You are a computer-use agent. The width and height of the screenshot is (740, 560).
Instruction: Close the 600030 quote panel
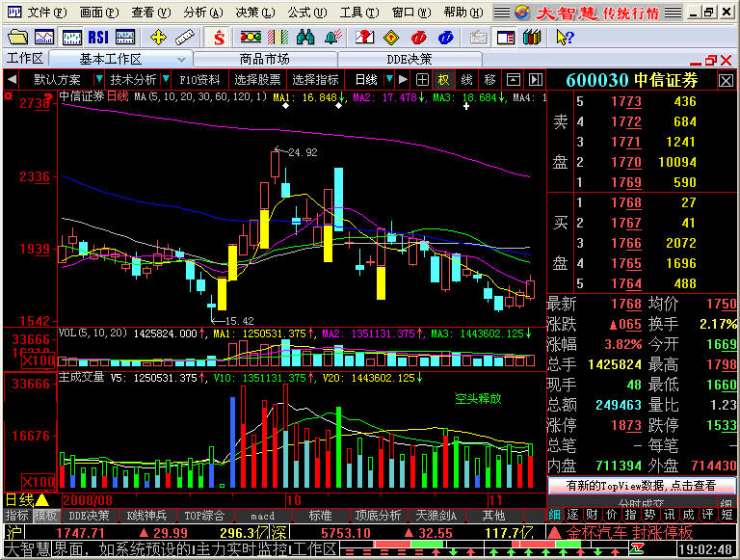(x=726, y=80)
